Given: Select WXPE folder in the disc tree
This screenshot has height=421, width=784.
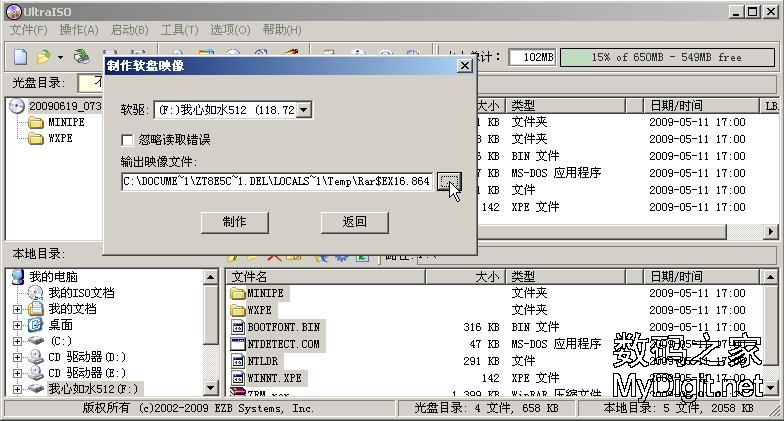Looking at the screenshot, I should 60,138.
